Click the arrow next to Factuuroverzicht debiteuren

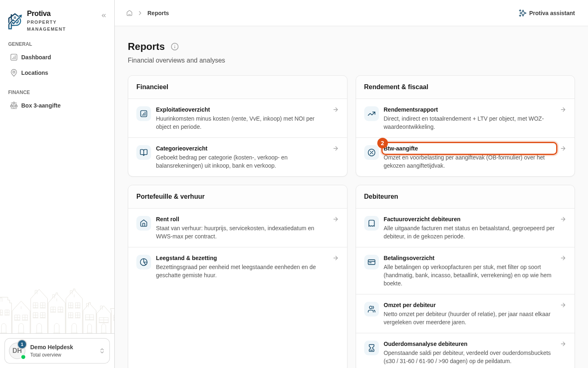click(563, 219)
